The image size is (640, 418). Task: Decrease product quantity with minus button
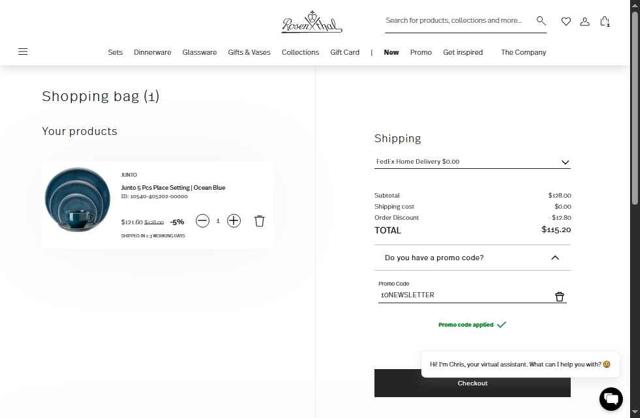[x=202, y=221]
